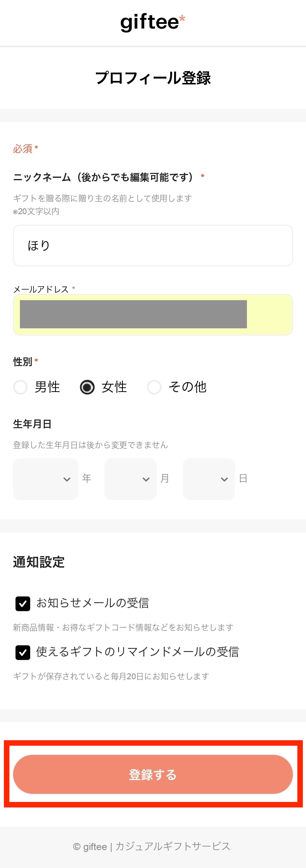Open the birth day dropdown
This screenshot has width=306, height=868.
[x=209, y=479]
